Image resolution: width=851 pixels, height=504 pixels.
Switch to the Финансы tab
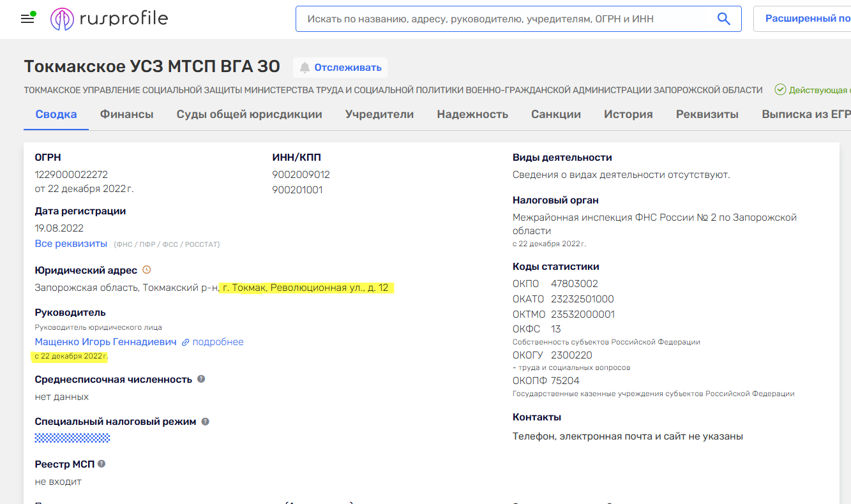click(126, 114)
